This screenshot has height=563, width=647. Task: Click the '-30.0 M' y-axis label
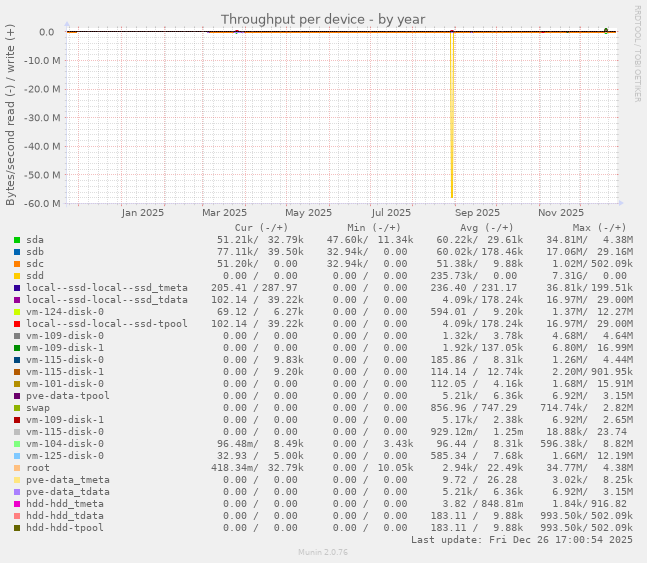42,118
